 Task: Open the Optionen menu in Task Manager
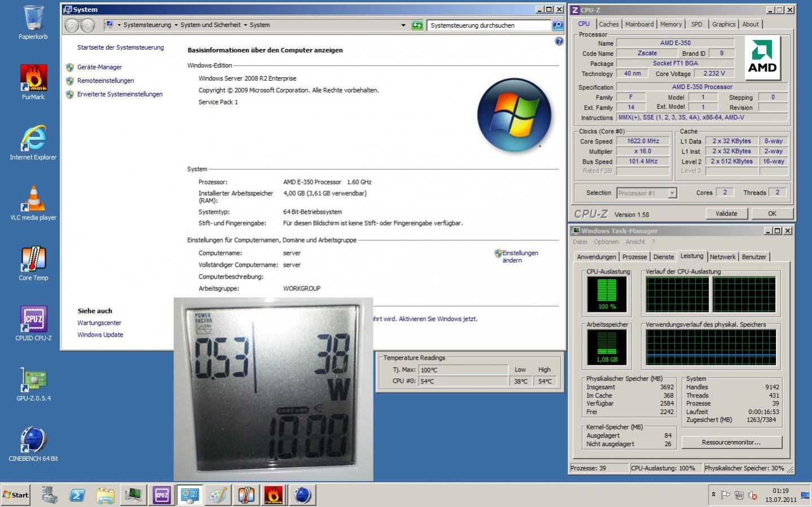pyautogui.click(x=606, y=242)
